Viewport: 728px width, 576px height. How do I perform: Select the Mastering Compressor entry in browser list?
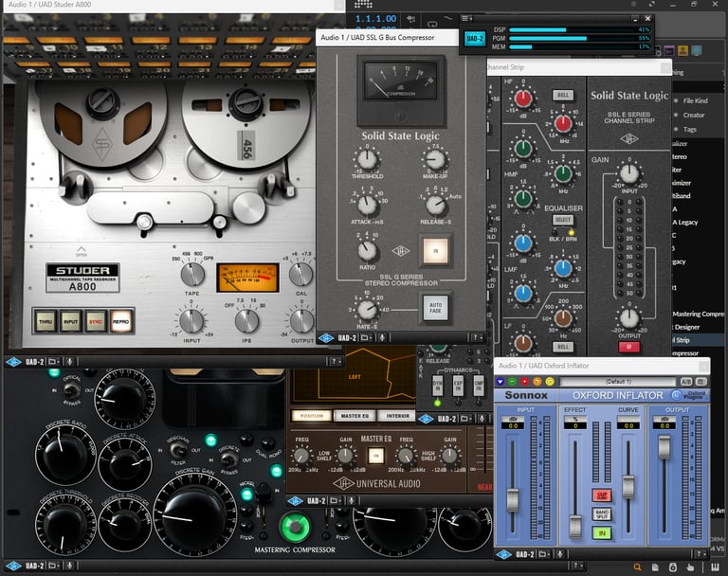tap(699, 314)
